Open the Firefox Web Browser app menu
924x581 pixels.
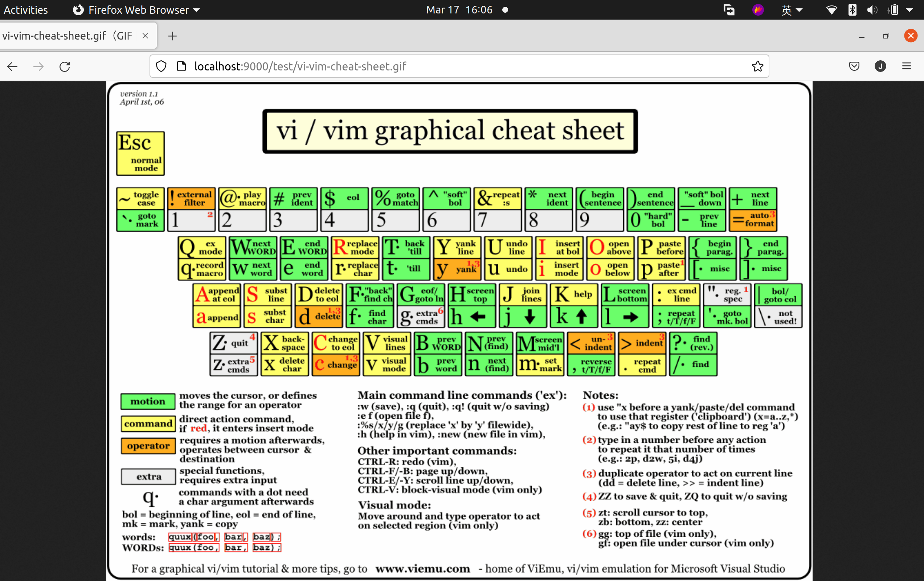pos(136,10)
